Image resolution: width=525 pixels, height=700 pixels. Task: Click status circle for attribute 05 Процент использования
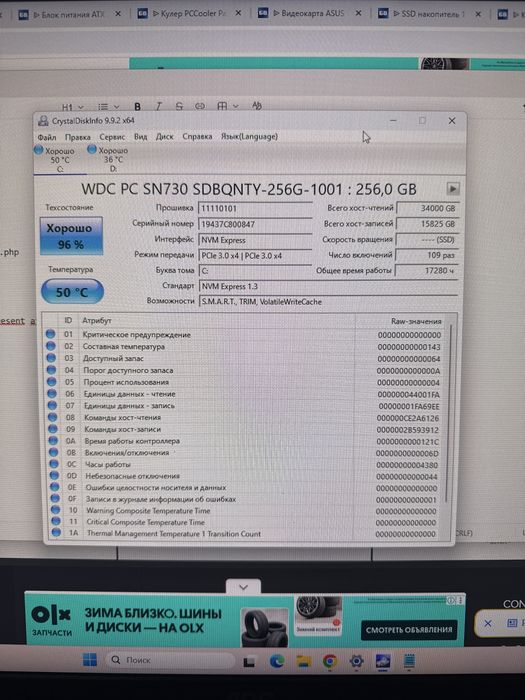pyautogui.click(x=52, y=382)
